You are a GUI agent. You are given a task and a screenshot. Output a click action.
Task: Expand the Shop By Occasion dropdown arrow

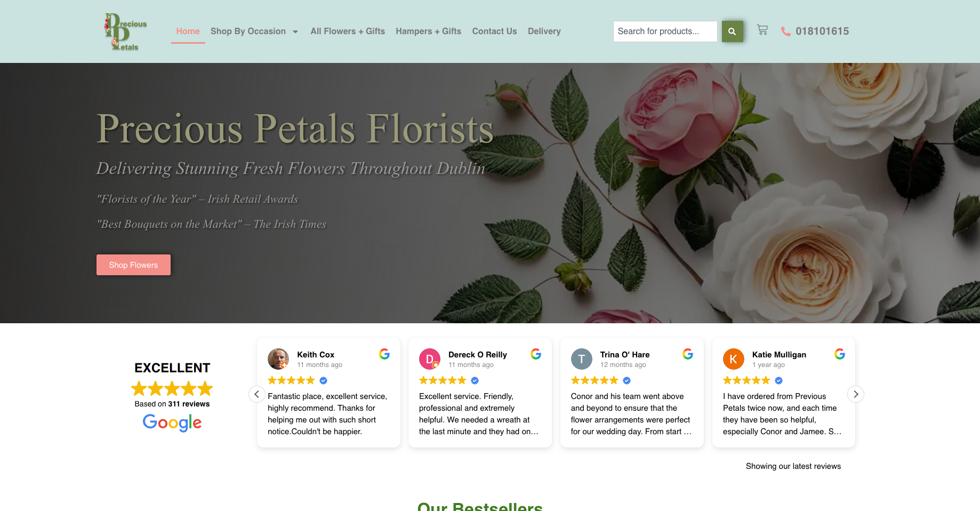tap(295, 31)
